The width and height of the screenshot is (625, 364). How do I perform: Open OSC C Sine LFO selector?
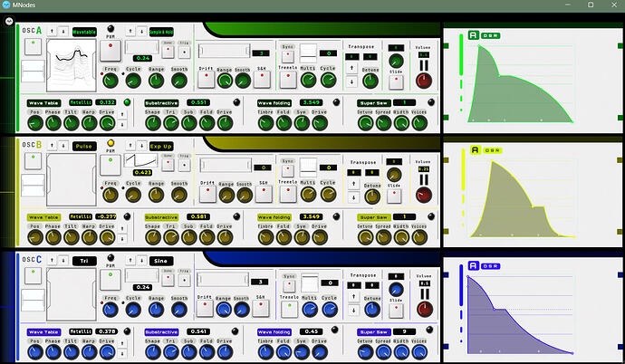click(161, 261)
